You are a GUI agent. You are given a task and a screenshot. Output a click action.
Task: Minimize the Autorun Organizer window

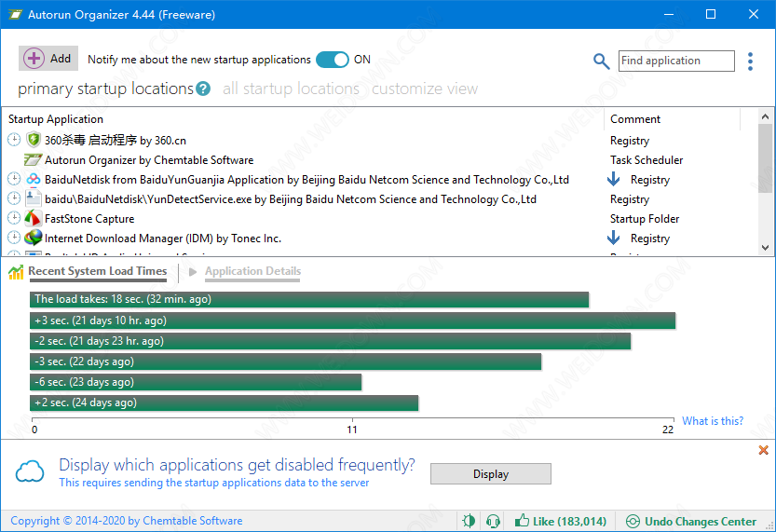pyautogui.click(x=669, y=14)
